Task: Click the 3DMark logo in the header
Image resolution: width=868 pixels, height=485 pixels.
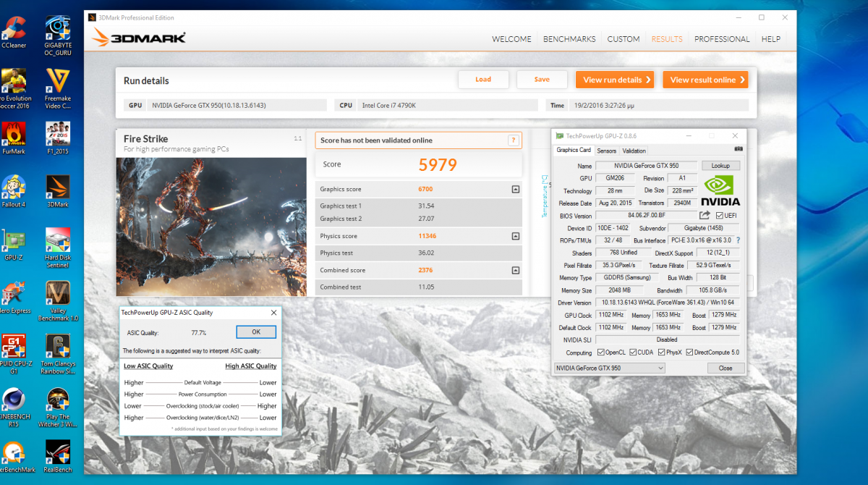Action: 139,36
